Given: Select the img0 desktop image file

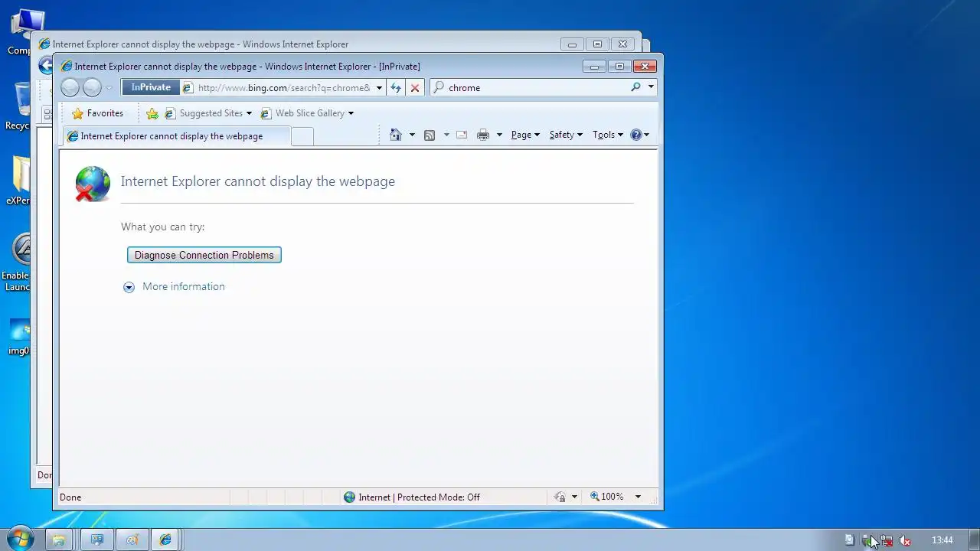Looking at the screenshot, I should pos(18,337).
